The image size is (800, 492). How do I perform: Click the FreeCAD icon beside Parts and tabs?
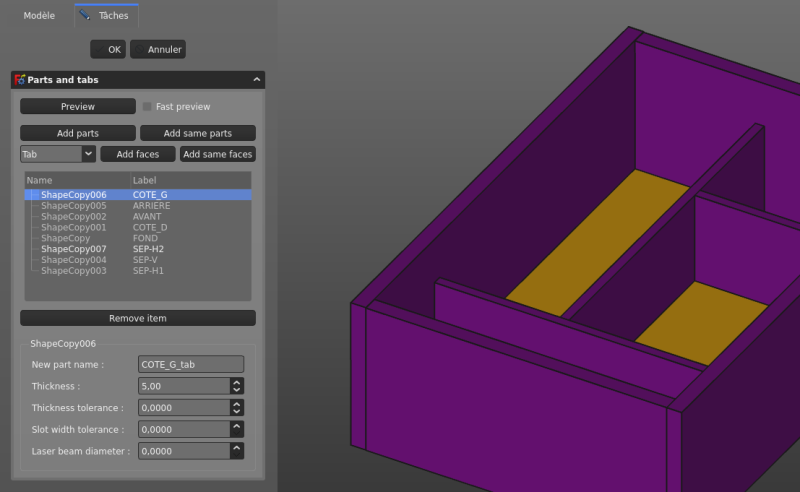[20, 80]
